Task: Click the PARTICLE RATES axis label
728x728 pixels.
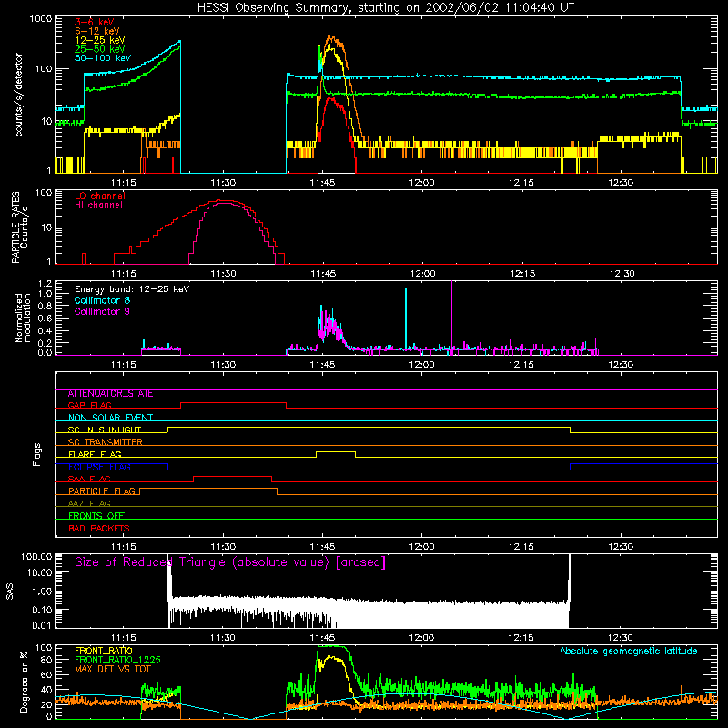Action: click(16, 227)
